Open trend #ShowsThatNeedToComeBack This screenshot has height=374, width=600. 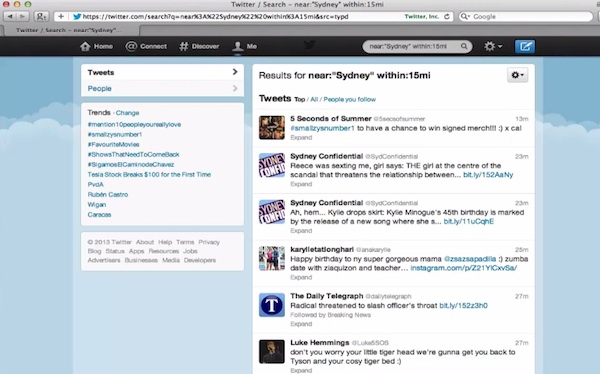click(133, 154)
